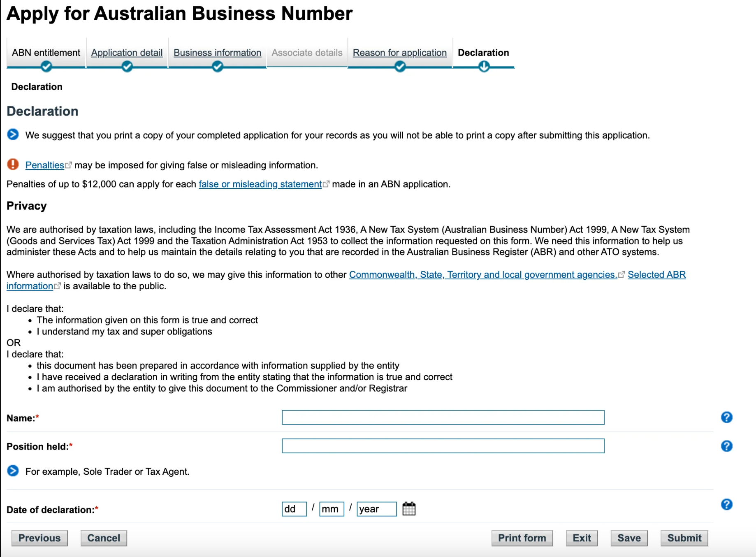Focus the Position held text box

[x=443, y=446]
